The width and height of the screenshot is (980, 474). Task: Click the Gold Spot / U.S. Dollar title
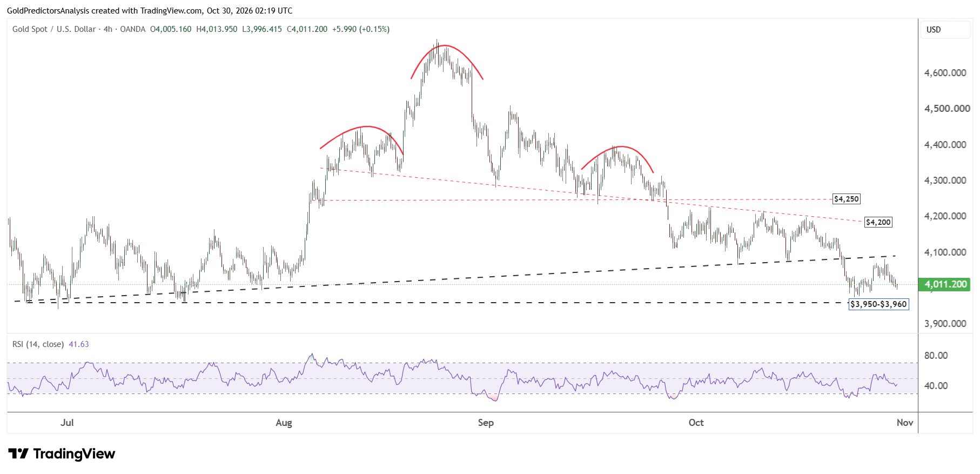(x=54, y=29)
